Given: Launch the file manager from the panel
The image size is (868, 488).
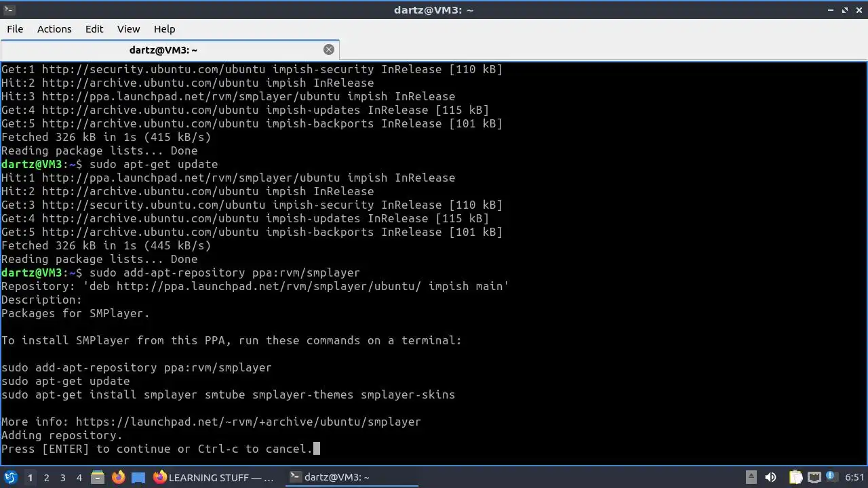Looking at the screenshot, I should [x=97, y=478].
